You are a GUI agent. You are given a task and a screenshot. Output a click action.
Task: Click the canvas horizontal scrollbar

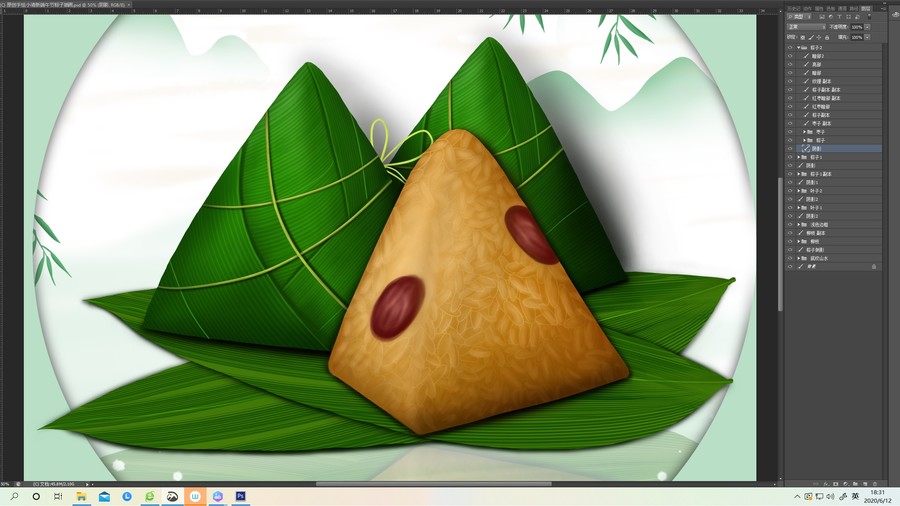pyautogui.click(x=433, y=484)
